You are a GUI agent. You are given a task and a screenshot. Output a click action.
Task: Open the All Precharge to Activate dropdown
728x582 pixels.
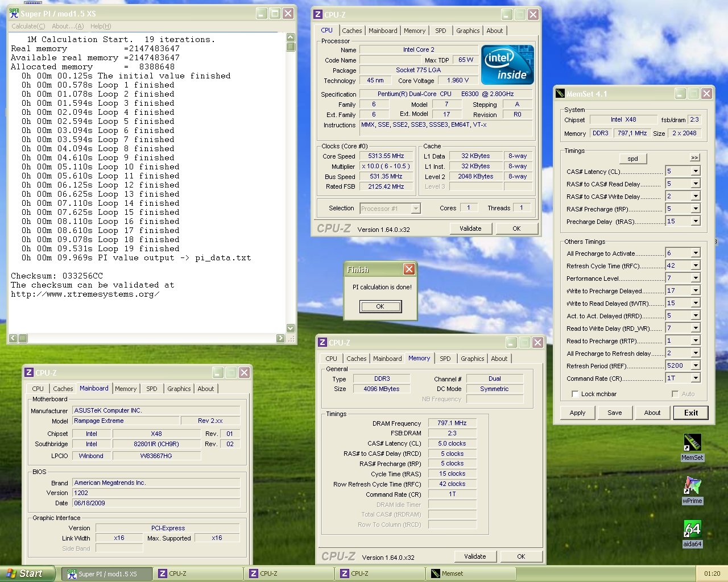[x=695, y=253]
